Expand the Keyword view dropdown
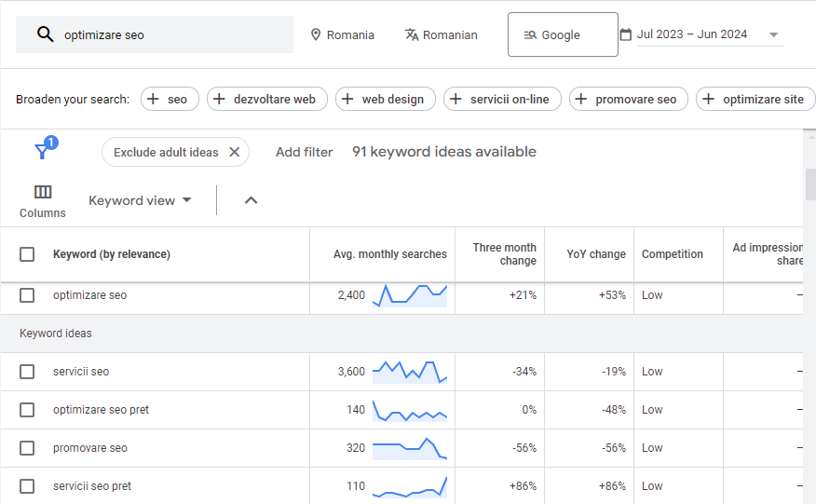Screen dimensions: 816x504 140,200
